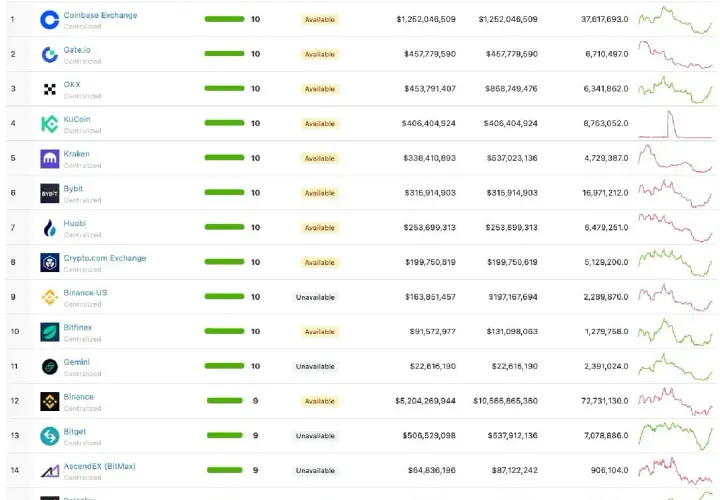This screenshot has width=720, height=500.
Task: Open the Gemini exchange link
Action: pos(77,362)
